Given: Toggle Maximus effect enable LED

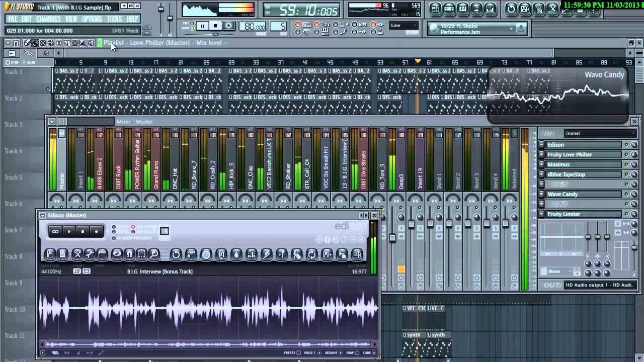Looking at the screenshot, I should pyautogui.click(x=626, y=164).
